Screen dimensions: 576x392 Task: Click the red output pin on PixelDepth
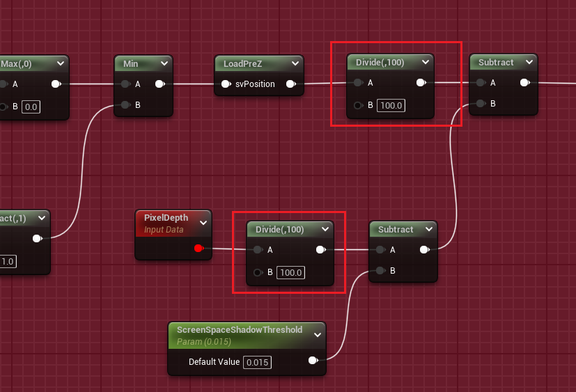(x=199, y=249)
